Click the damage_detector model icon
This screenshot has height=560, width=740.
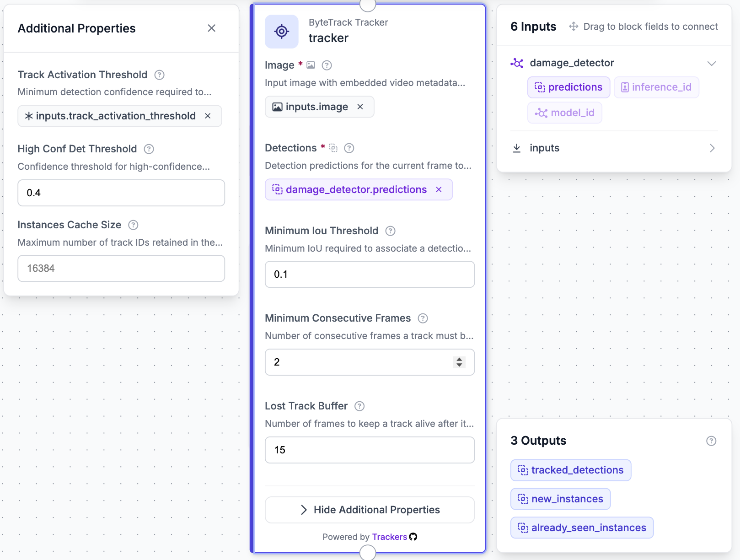tap(517, 63)
